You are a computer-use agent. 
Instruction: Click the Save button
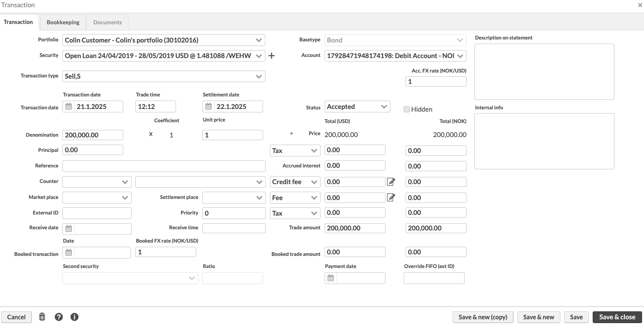tap(576, 317)
